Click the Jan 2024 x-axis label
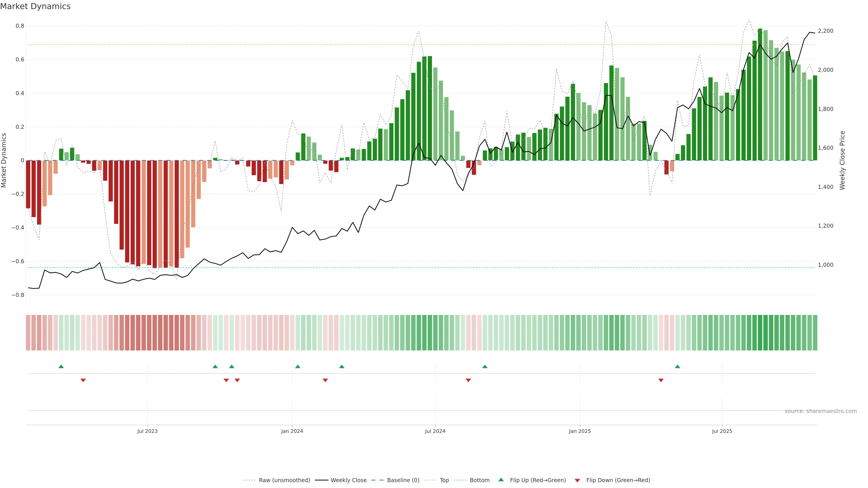Screen dimensions: 868x488 (x=292, y=431)
